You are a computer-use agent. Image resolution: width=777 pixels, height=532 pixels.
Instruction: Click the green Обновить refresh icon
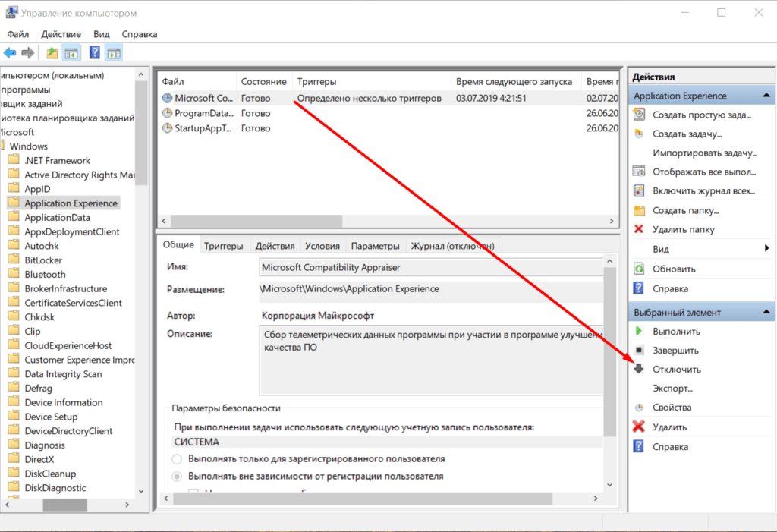click(x=639, y=269)
